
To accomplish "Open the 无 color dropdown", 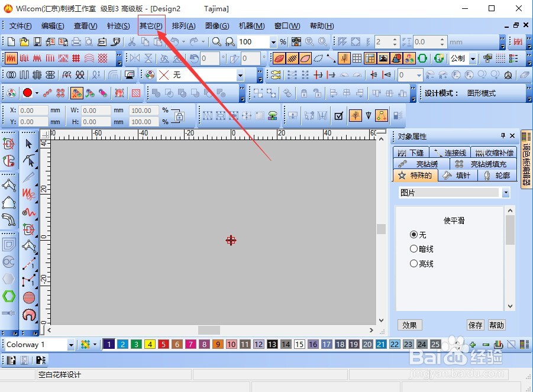I will click(x=240, y=75).
